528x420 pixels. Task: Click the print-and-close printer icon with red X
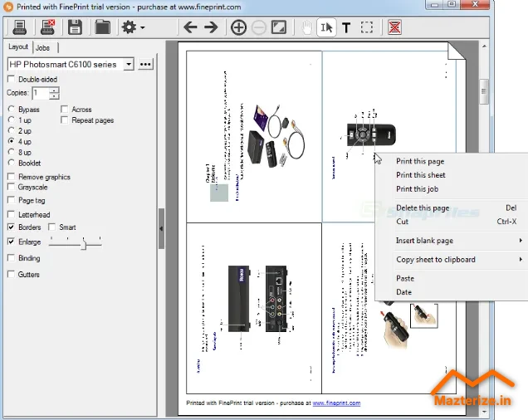[x=47, y=27]
